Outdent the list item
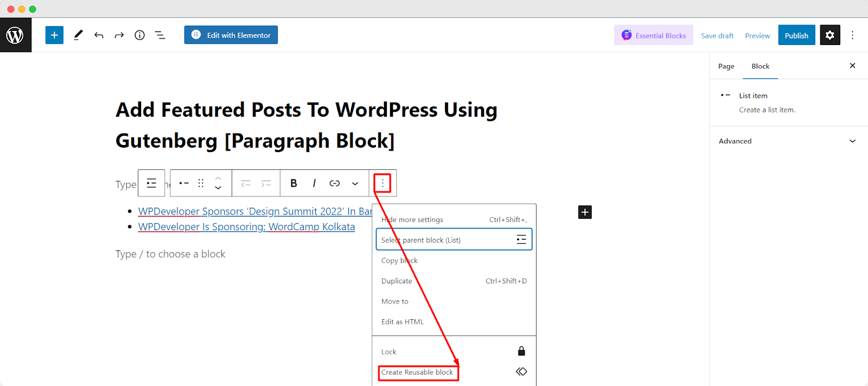Screen dimensions: 868x386 (246, 183)
